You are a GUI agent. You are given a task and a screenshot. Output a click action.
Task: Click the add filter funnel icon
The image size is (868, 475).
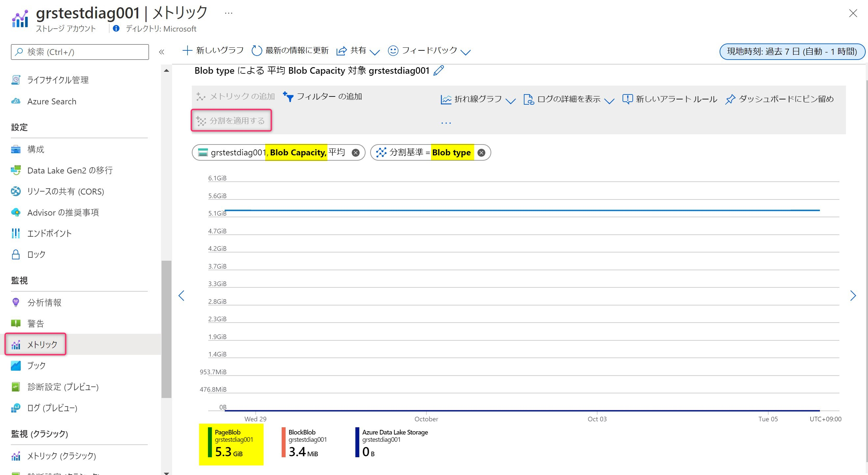[288, 97]
